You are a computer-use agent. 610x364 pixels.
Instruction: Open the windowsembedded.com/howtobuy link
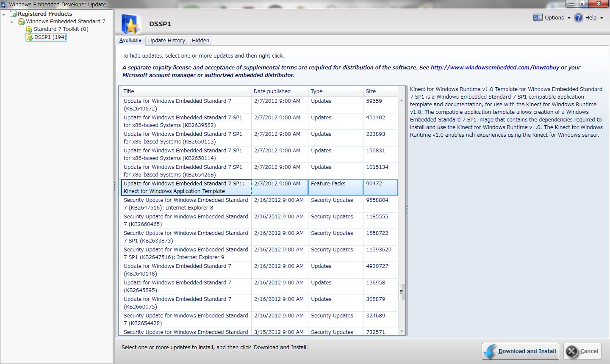pyautogui.click(x=495, y=68)
